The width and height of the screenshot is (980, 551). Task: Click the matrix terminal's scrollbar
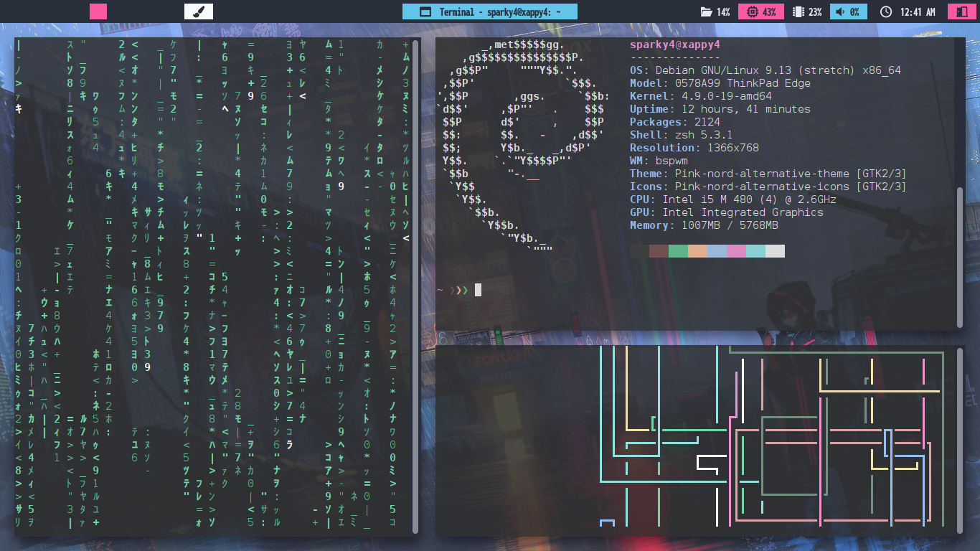click(x=415, y=287)
